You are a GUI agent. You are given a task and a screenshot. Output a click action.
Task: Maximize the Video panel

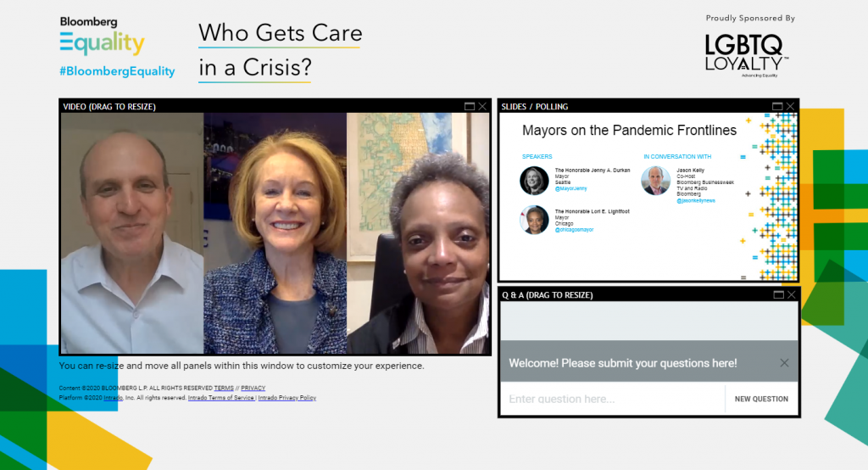(470, 106)
